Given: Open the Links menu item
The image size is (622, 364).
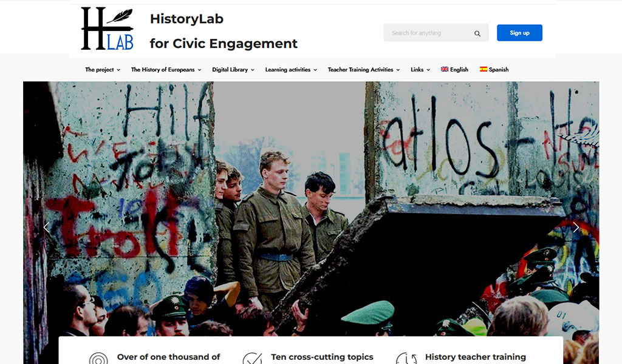Looking at the screenshot, I should (x=417, y=69).
